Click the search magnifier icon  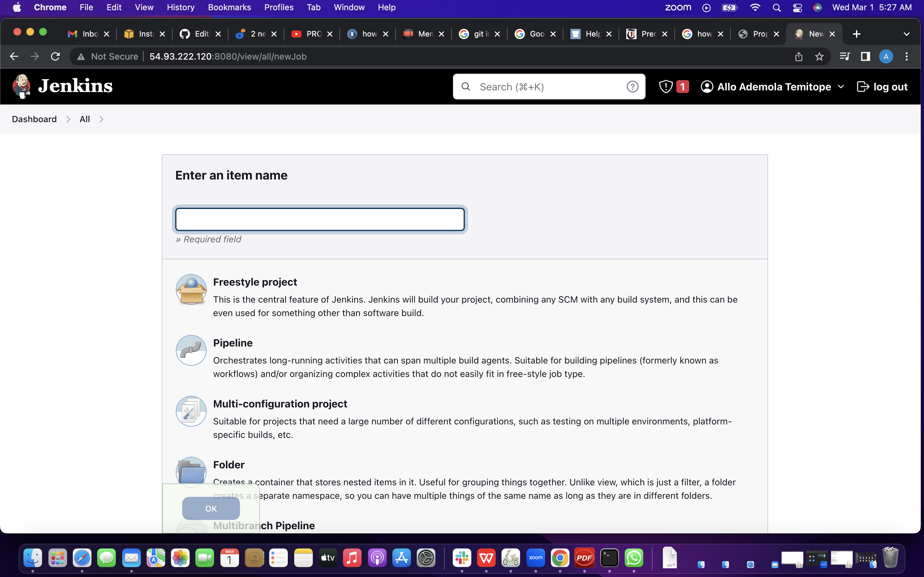(466, 87)
